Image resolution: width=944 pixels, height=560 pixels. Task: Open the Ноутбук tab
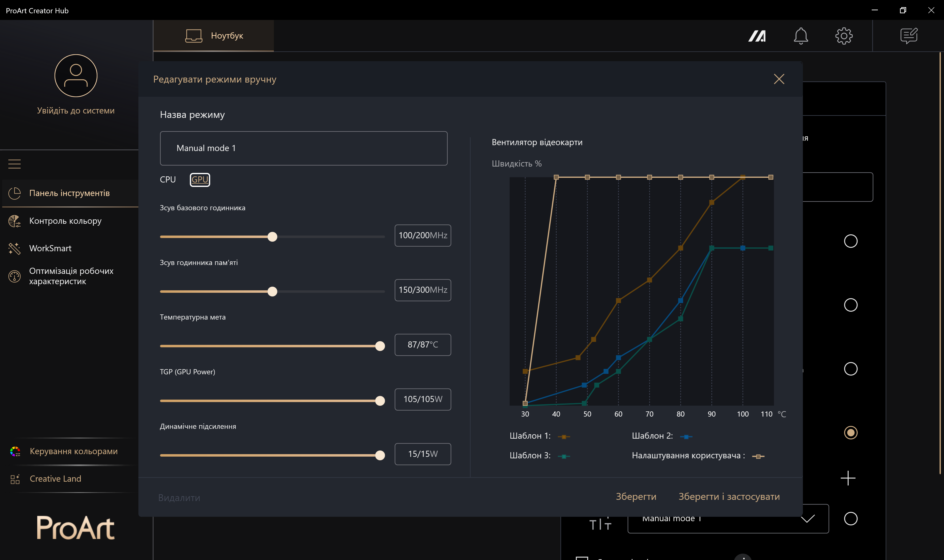[x=214, y=36]
